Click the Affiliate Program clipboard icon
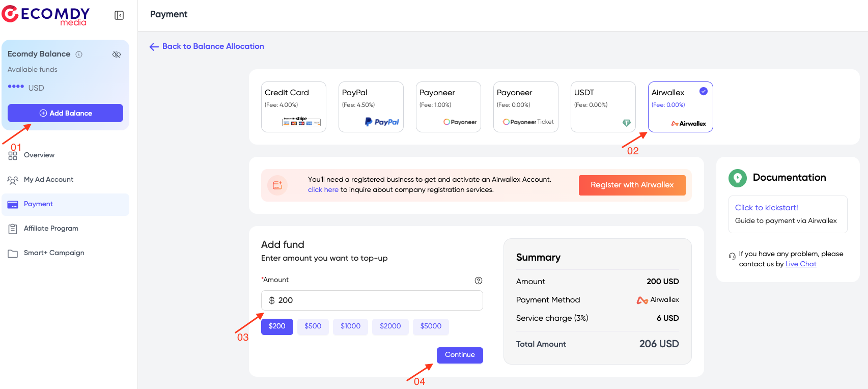The width and height of the screenshot is (868, 389). click(x=13, y=228)
